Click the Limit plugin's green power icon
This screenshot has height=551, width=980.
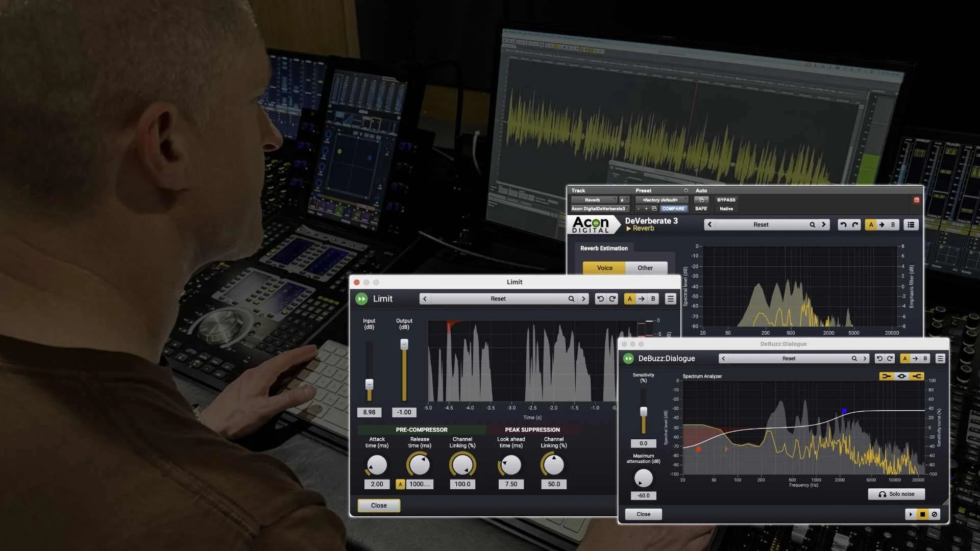coord(361,299)
